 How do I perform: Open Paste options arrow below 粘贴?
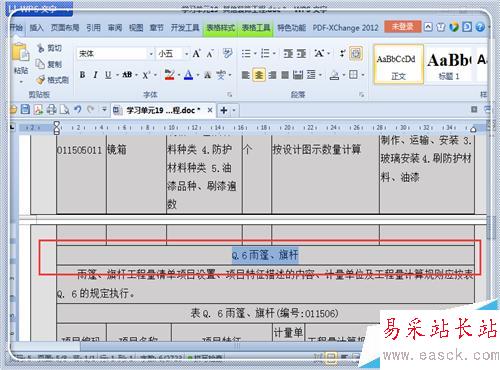pyautogui.click(x=21, y=82)
